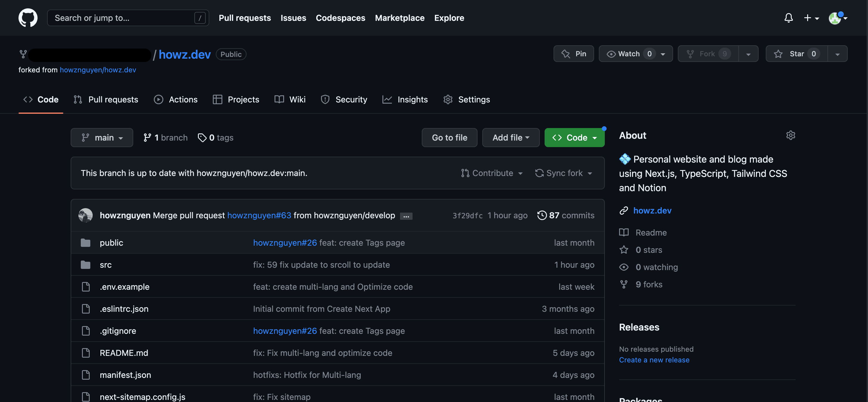Open the 87 commits history
The image size is (868, 402).
[566, 215]
